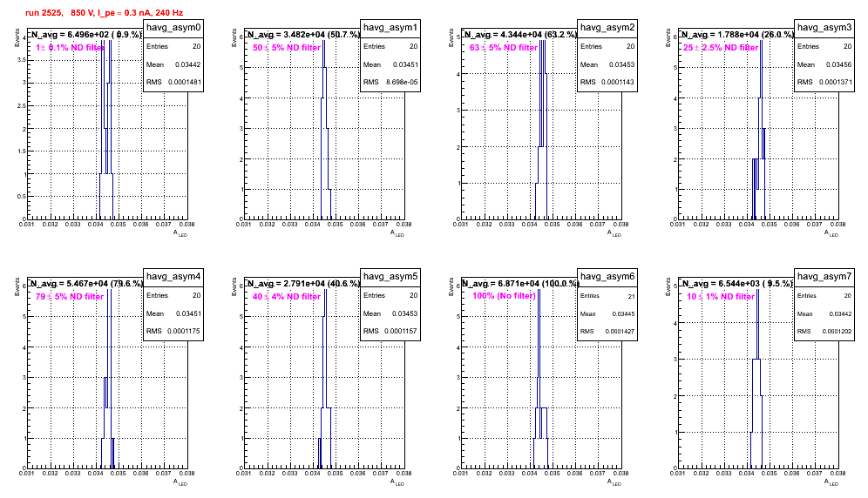The image size is (868, 498).
Task: Click the N_avg = 6.496e+02 label
Action: [85, 34]
